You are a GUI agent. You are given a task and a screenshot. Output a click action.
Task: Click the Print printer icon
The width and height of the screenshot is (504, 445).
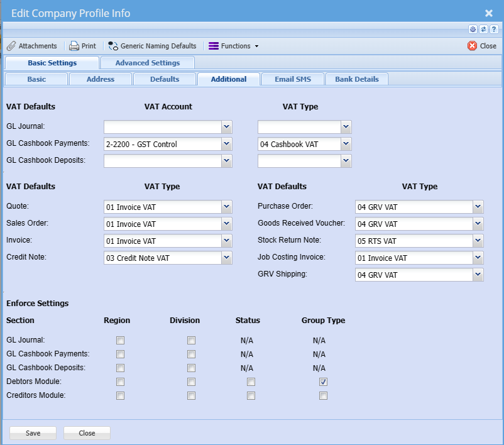pyautogui.click(x=74, y=46)
